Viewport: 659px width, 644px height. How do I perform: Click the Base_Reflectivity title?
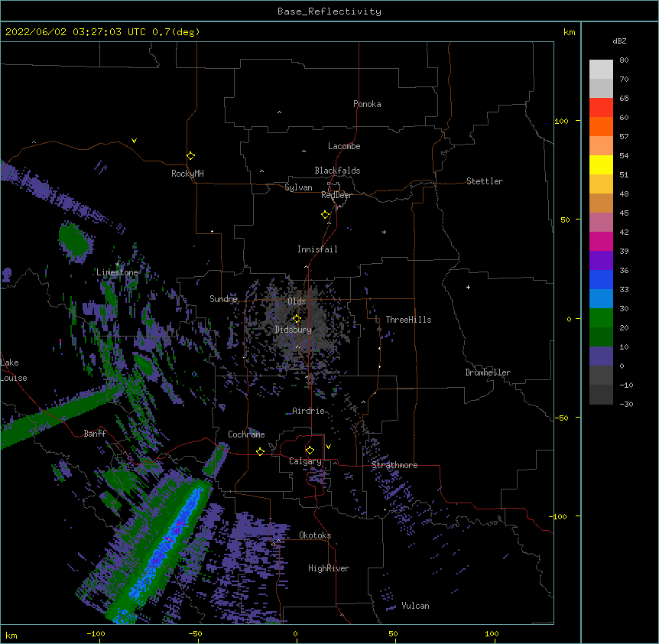pyautogui.click(x=329, y=11)
